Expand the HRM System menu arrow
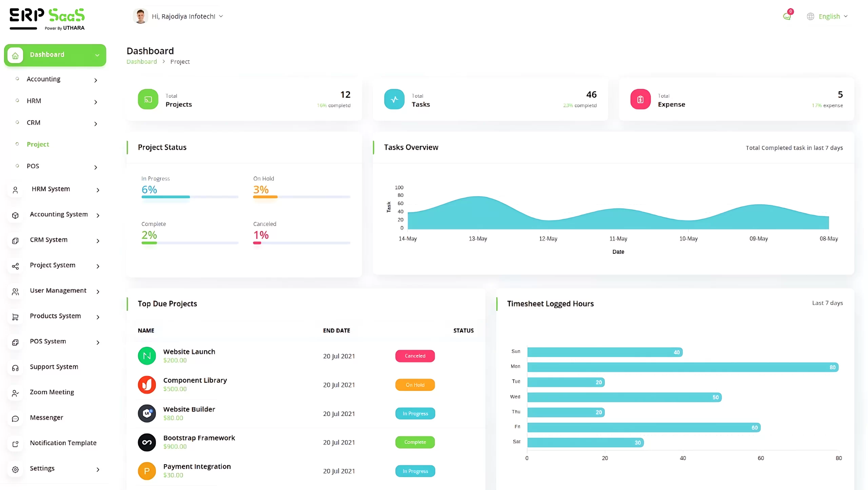This screenshot has height=490, width=868. coord(98,190)
